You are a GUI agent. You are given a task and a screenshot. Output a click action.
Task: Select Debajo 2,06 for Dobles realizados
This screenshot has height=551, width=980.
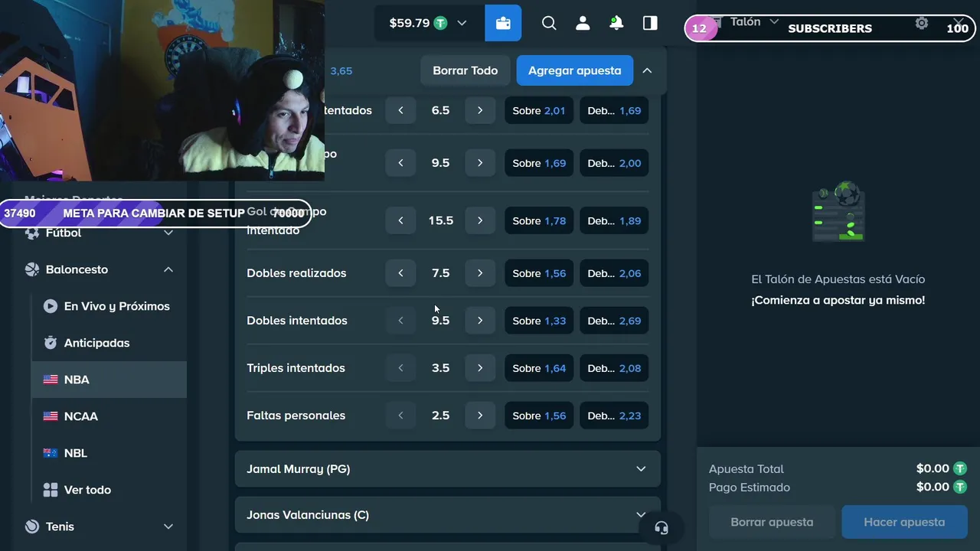614,273
